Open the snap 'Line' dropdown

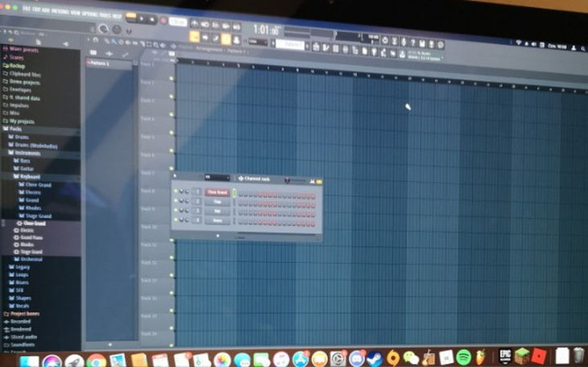pyautogui.click(x=258, y=43)
